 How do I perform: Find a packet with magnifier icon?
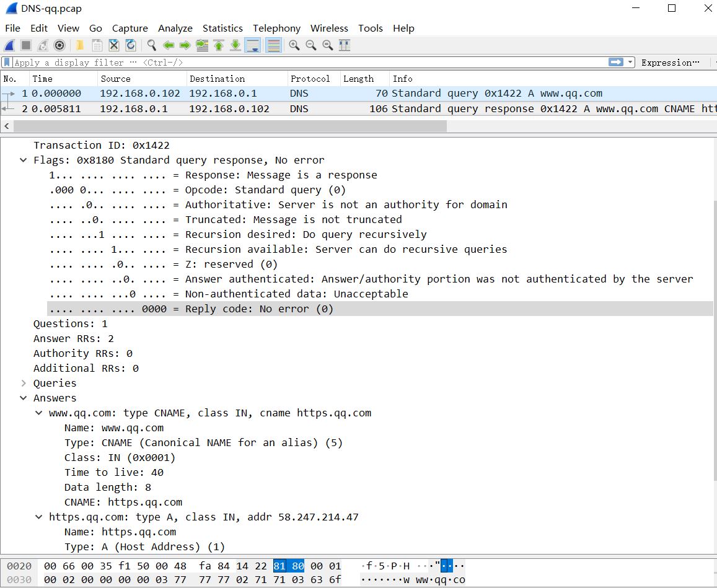[151, 45]
